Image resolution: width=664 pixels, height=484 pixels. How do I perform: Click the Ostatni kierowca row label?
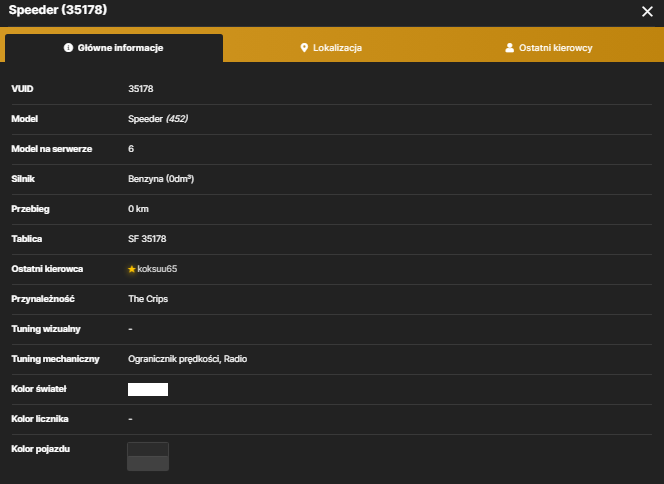click(x=47, y=269)
